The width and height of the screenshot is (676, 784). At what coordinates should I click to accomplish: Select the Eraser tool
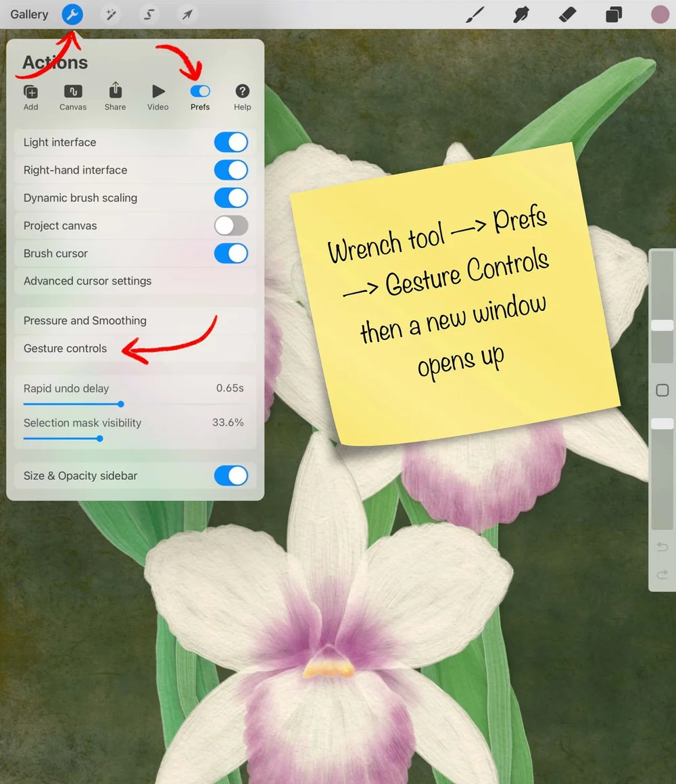pyautogui.click(x=567, y=14)
